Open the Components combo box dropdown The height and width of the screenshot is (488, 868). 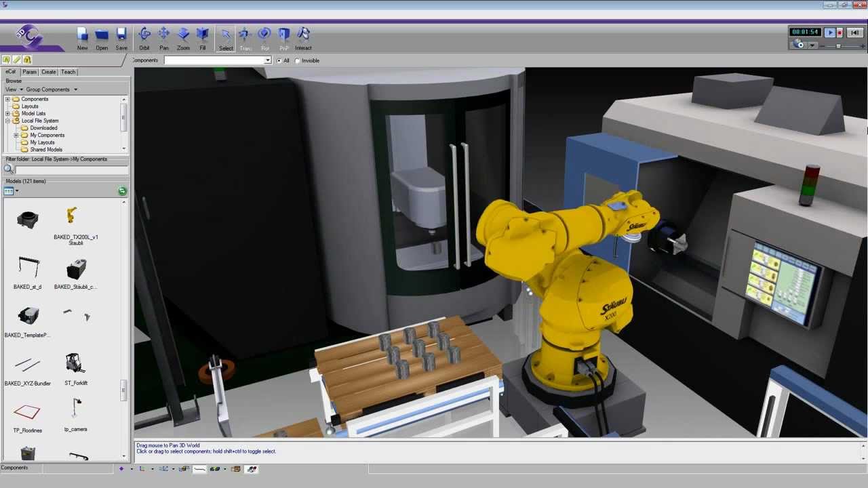pos(268,60)
